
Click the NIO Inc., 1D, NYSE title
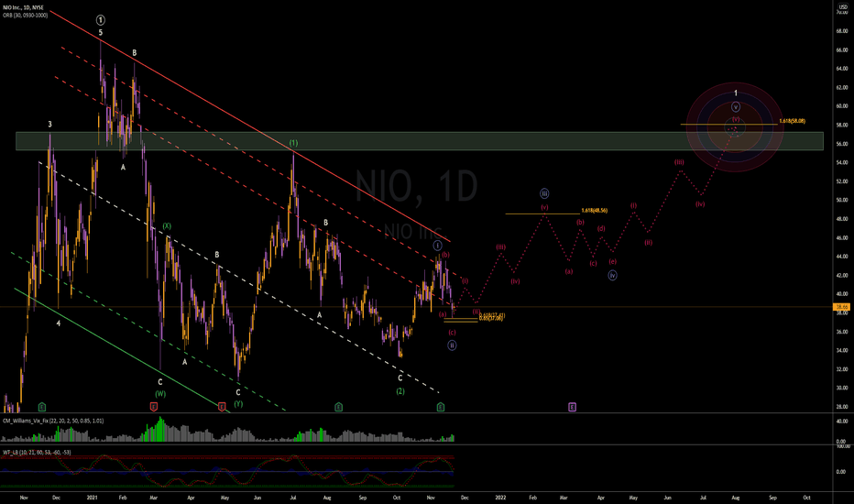pos(23,7)
